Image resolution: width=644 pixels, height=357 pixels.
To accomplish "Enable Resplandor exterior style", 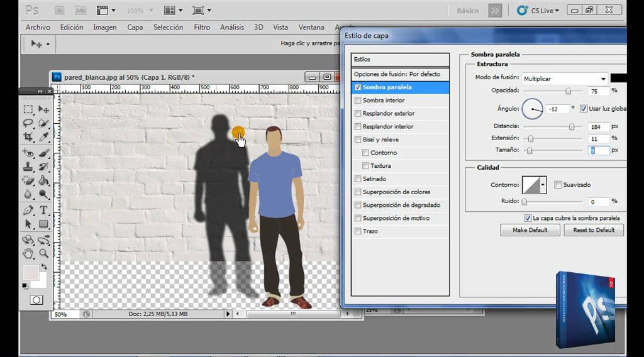I will tap(358, 113).
